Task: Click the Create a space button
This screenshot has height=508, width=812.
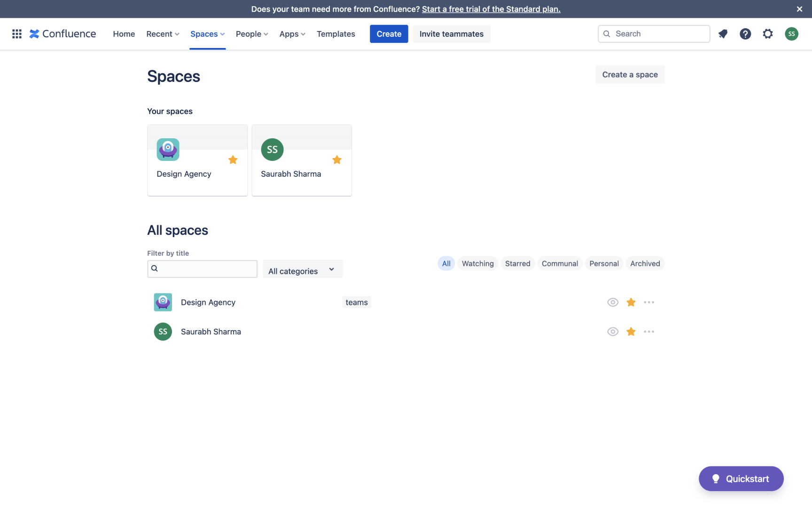Action: tap(630, 75)
